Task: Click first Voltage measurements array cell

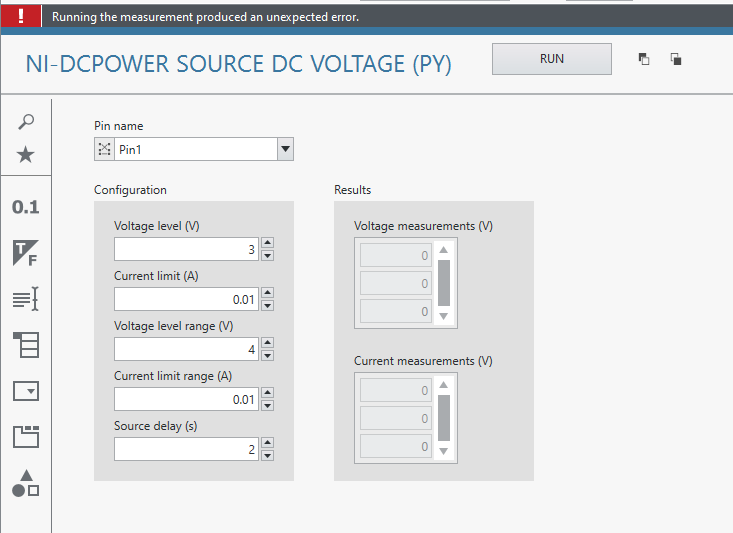Action: tap(395, 255)
